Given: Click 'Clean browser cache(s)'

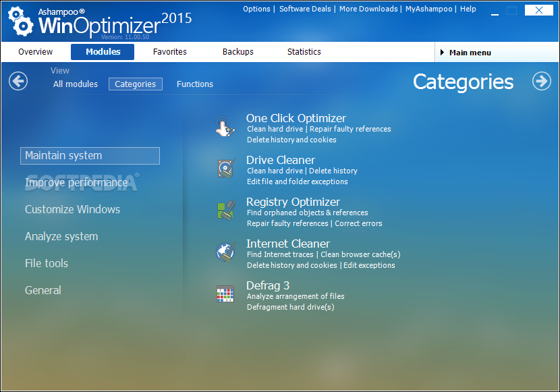Looking at the screenshot, I should click(x=360, y=254).
